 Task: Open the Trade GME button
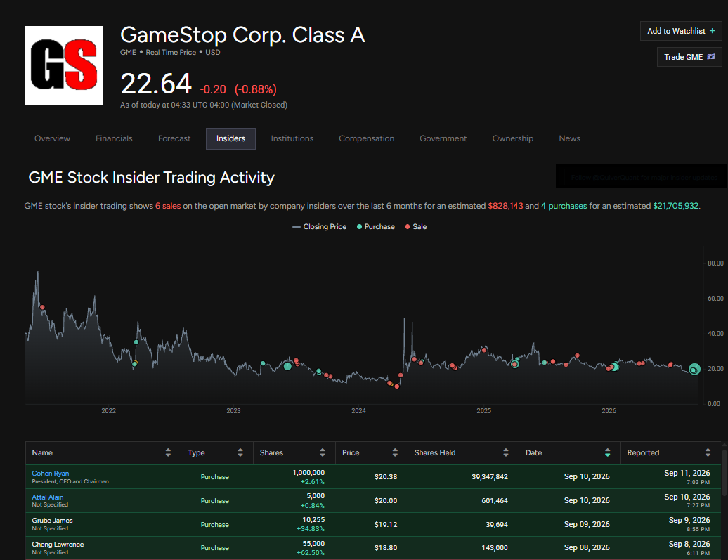(689, 57)
